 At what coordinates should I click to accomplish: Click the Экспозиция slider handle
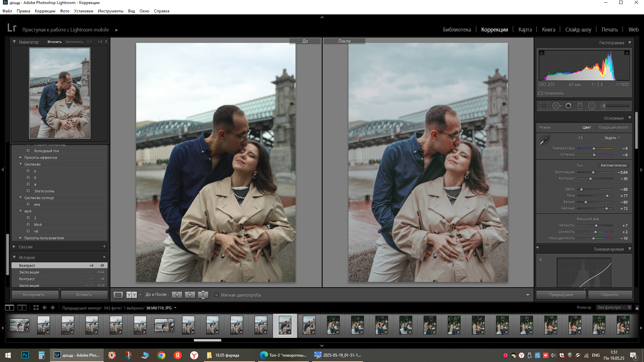(593, 172)
